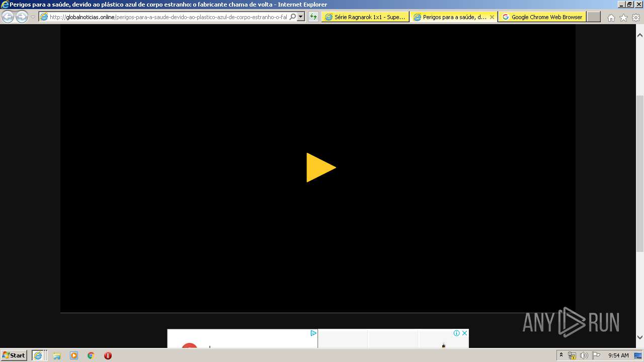Go forward with the browser Forward arrow
The width and height of the screenshot is (644, 362).
(22, 17)
